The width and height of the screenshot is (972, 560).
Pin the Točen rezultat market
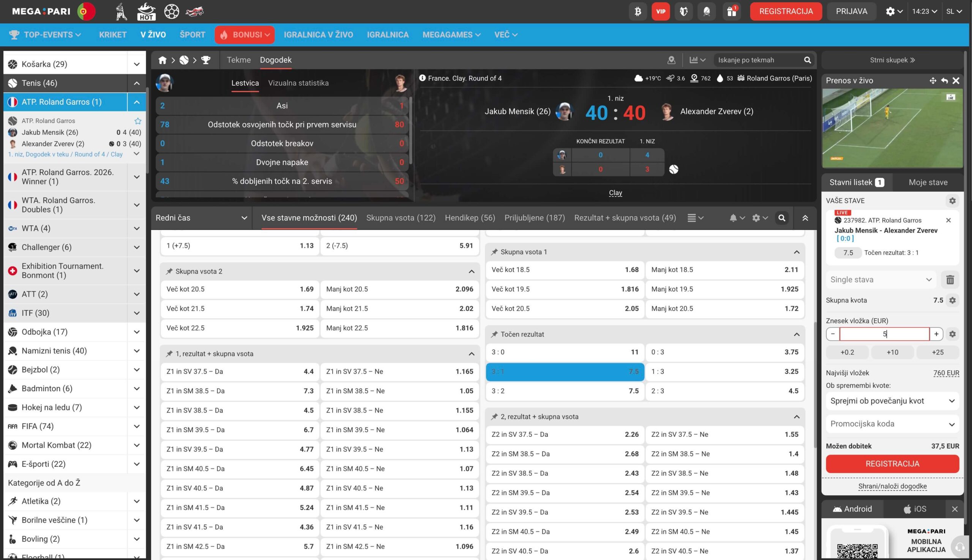(x=494, y=335)
